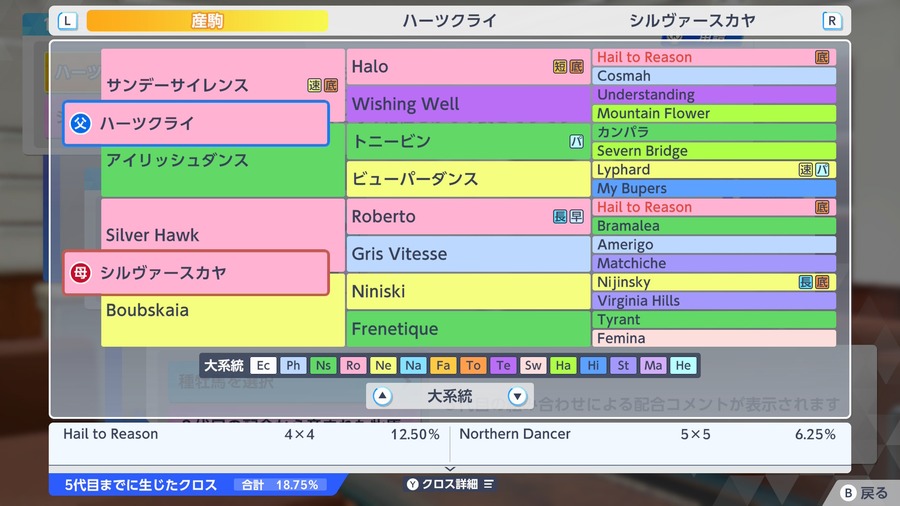This screenshot has height=506, width=900.
Task: Click the 速 badge on Lyphard
Action: click(x=806, y=170)
